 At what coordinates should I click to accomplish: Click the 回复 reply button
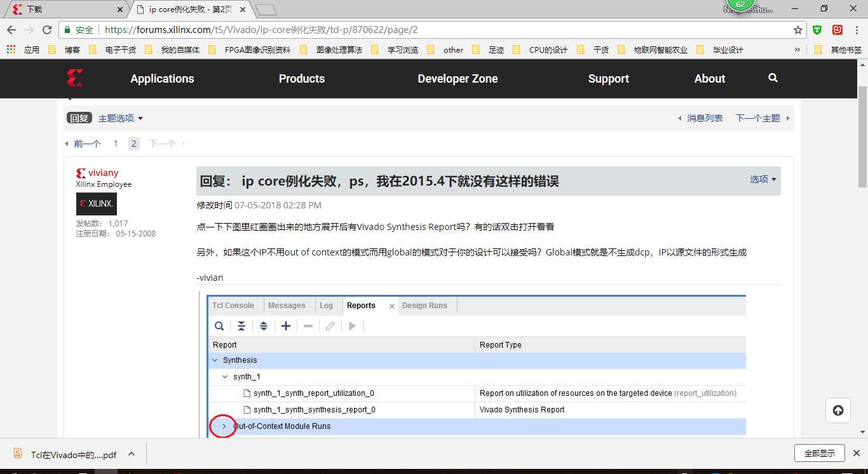tap(79, 118)
